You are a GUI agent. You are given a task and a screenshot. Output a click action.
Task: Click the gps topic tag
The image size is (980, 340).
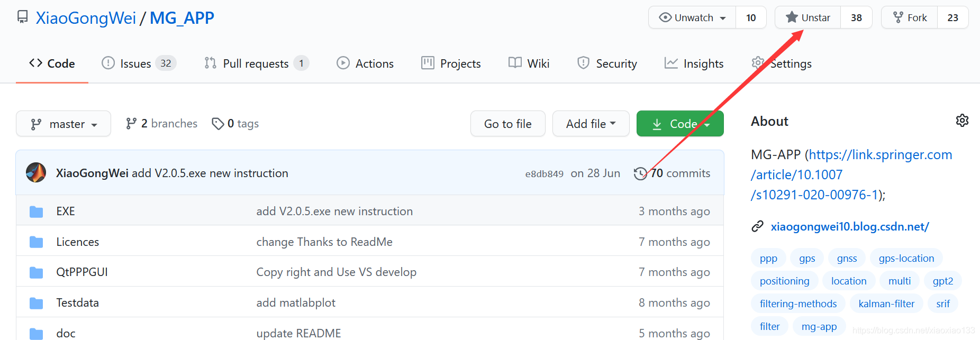807,259
